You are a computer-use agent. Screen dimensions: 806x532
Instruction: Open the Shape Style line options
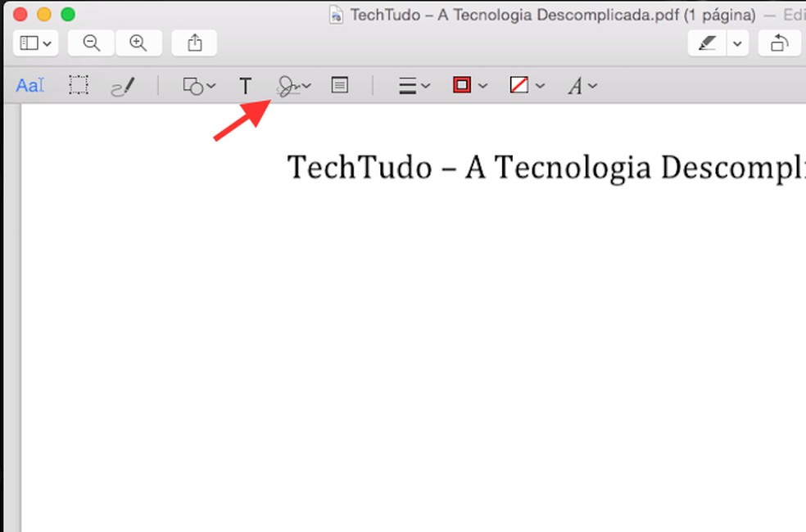tap(413, 85)
